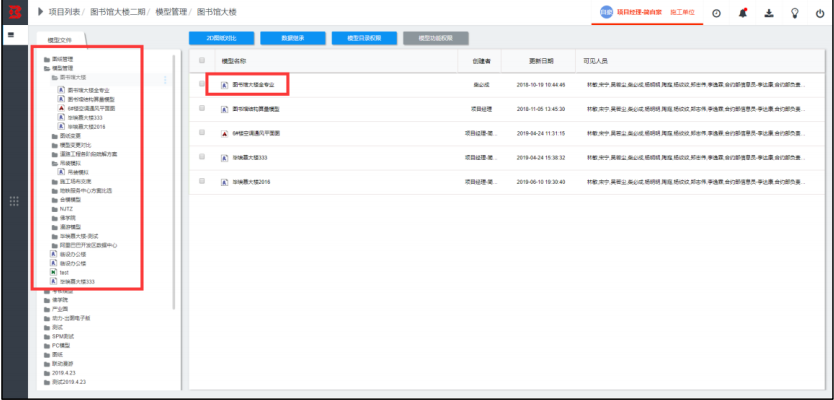
Task: Click the lightbulb tips icon
Action: [795, 13]
